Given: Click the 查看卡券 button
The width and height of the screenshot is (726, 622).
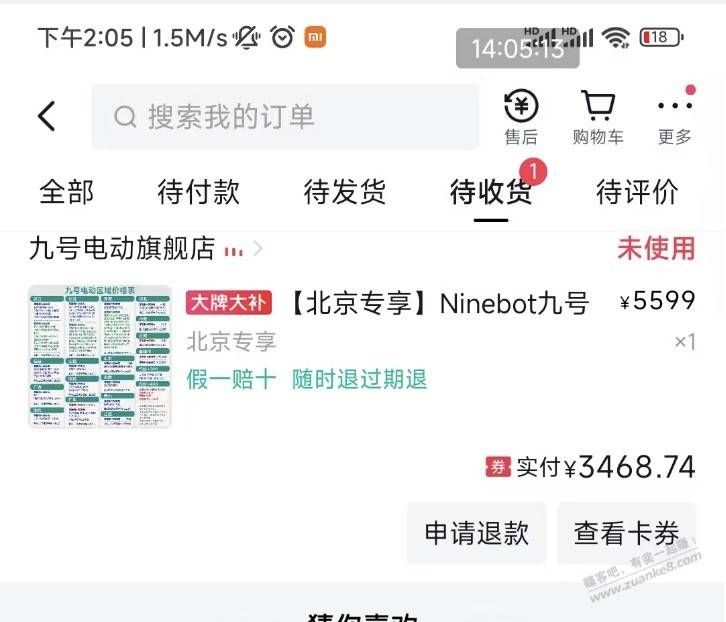Looking at the screenshot, I should tap(626, 533).
